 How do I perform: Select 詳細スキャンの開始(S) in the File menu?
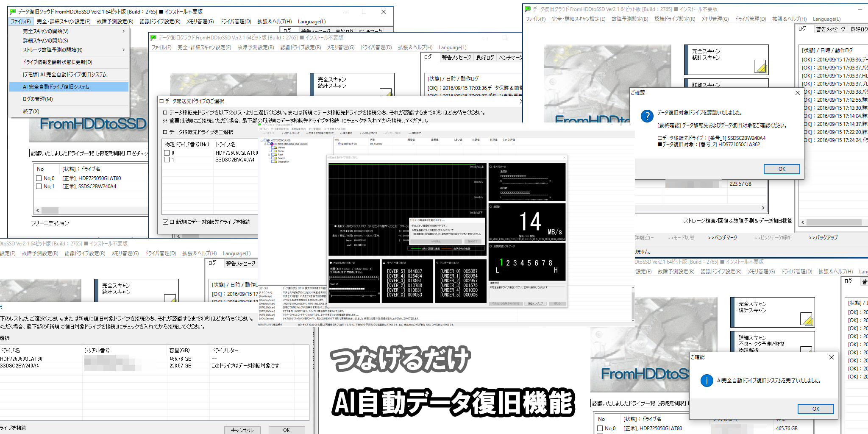69,41
